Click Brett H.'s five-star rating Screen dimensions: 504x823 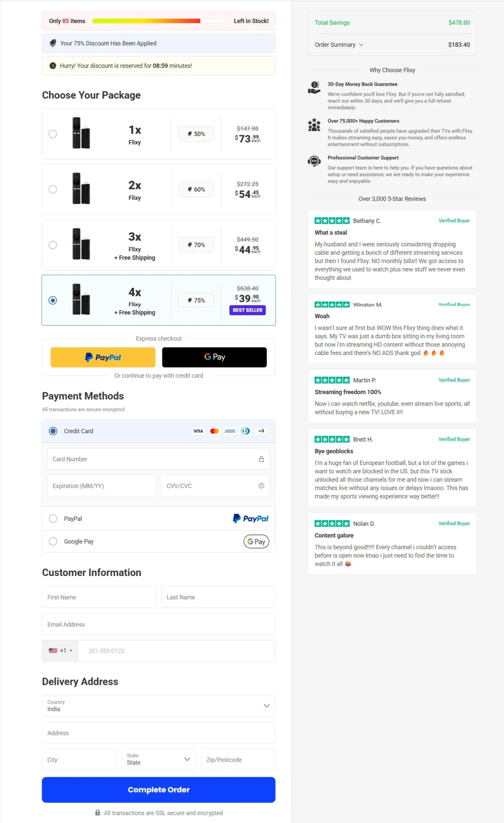332,439
